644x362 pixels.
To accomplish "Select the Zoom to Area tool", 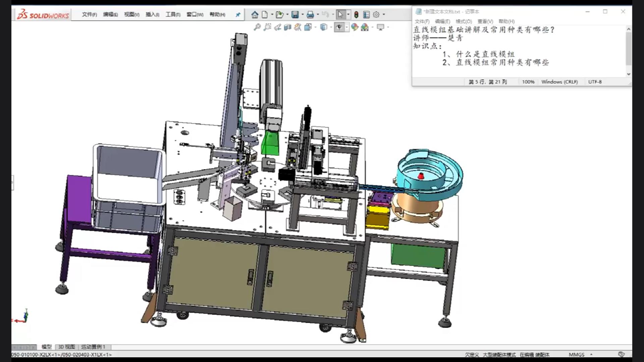I will [x=267, y=27].
